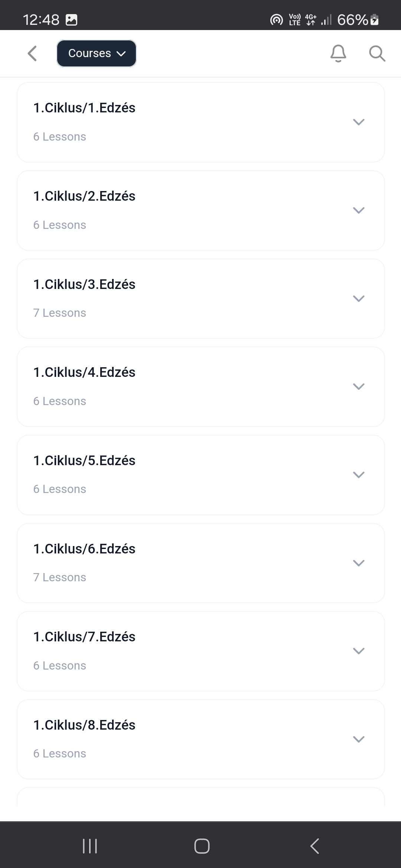The image size is (401, 868).
Task: Expand 1.Ciklus/7.Edzés chevron
Action: point(358,651)
